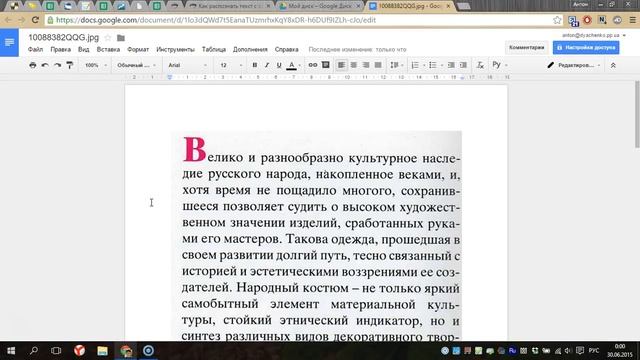Go back in the browser
This screenshot has height=360, width=640.
coord(8,20)
